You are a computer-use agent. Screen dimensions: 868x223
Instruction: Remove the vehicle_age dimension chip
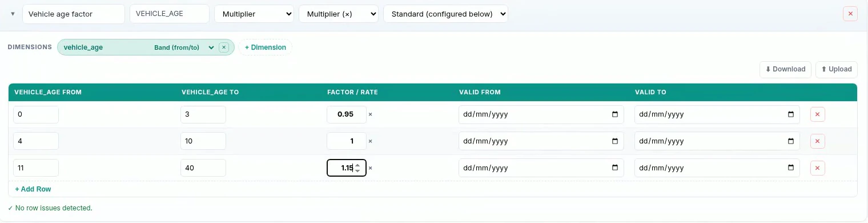(224, 47)
